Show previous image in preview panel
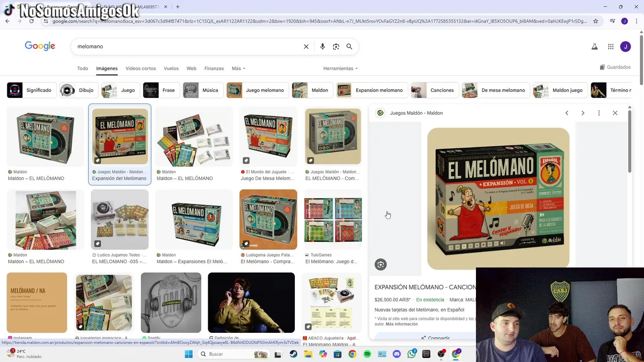This screenshot has width=644, height=362. point(567,113)
